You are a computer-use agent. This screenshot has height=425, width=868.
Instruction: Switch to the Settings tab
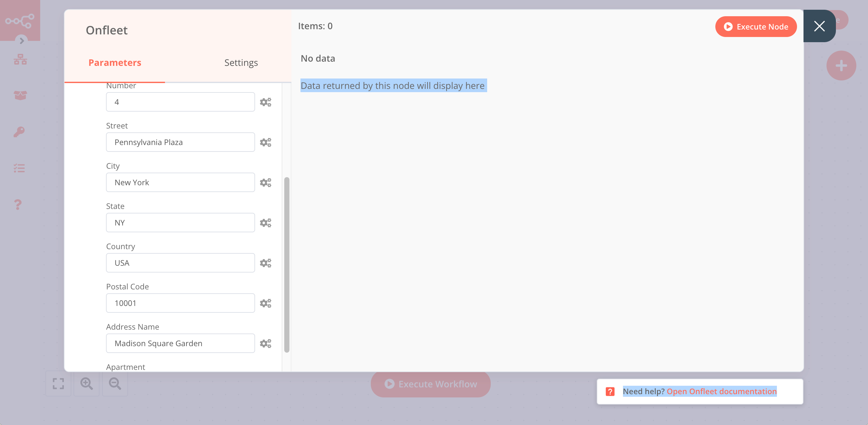[241, 63]
